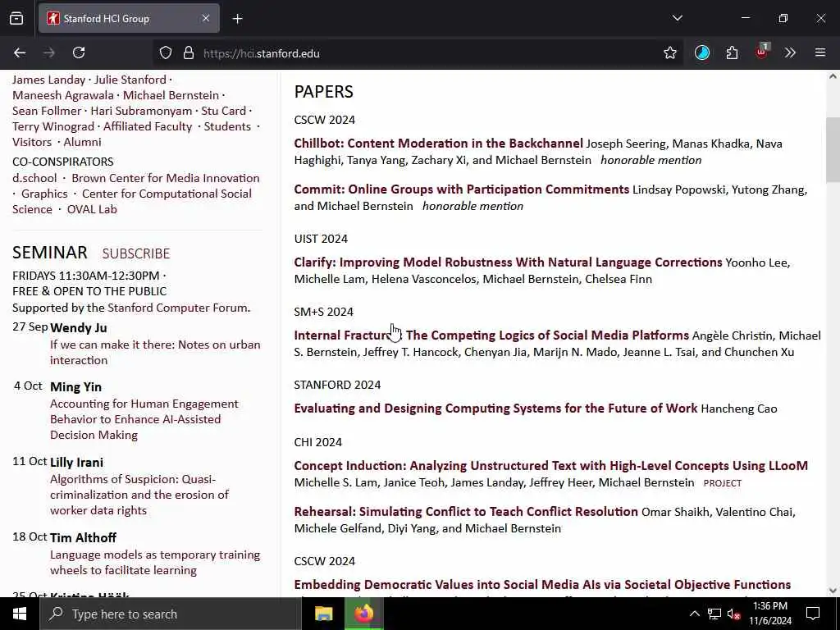The width and height of the screenshot is (840, 630).
Task: Close the Stanford HCI Group tab
Action: (206, 19)
